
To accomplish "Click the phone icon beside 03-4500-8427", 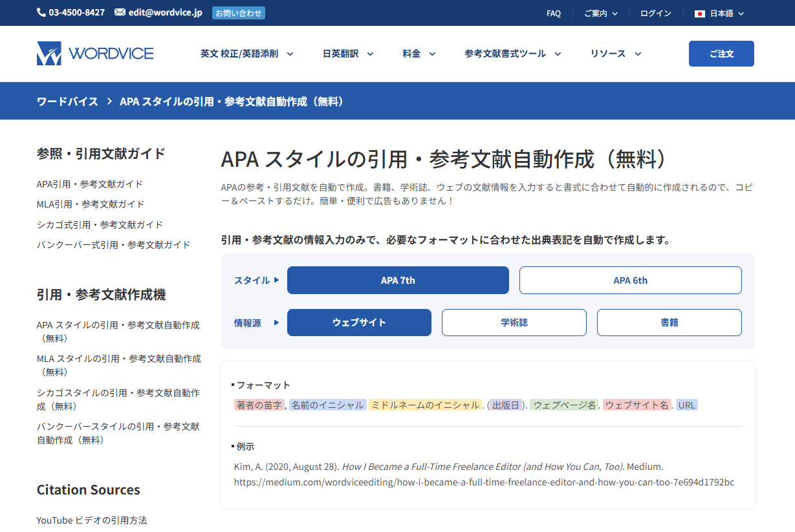I will (41, 12).
